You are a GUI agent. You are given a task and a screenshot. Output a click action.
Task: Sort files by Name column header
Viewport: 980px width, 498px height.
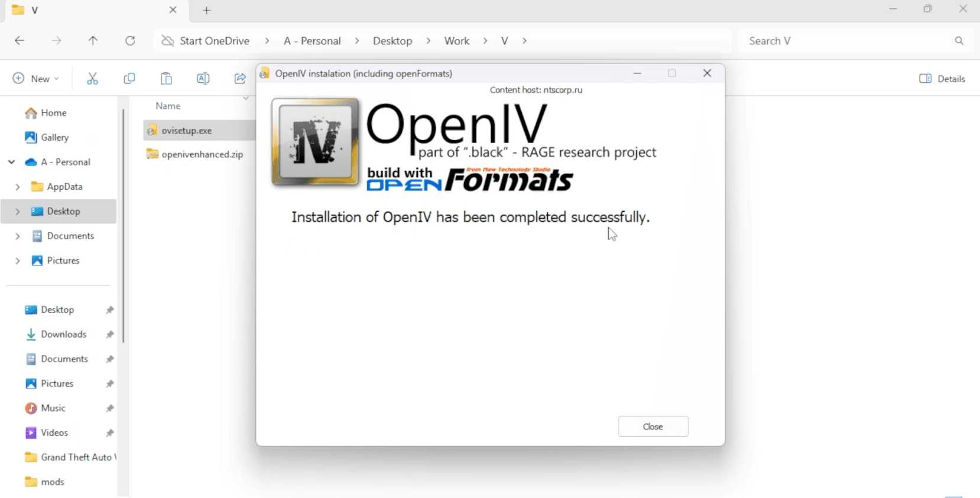point(168,106)
